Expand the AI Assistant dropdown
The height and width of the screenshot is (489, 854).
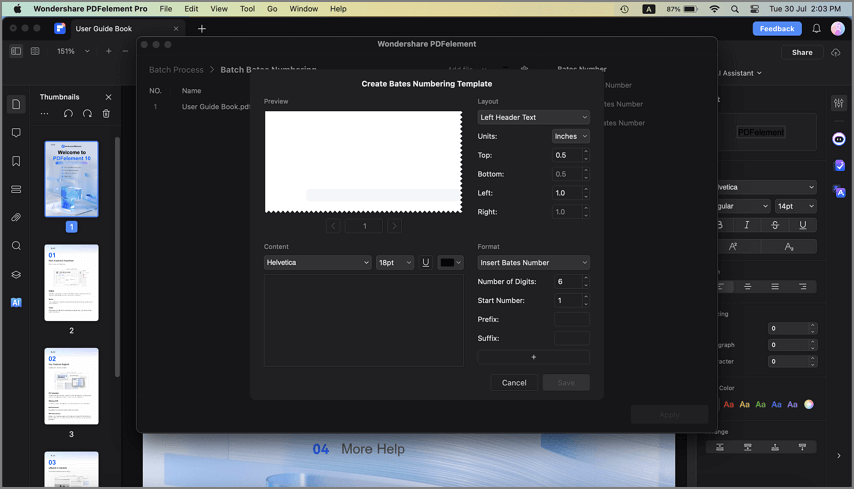tap(740, 73)
